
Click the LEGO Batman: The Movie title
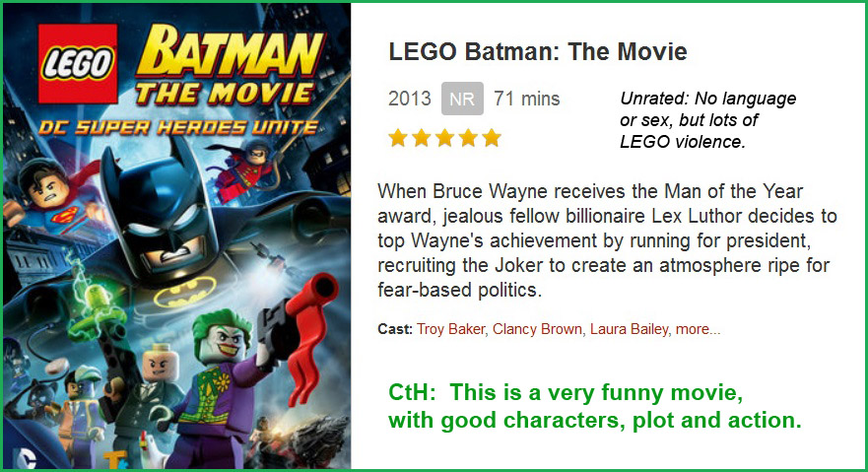tap(538, 51)
